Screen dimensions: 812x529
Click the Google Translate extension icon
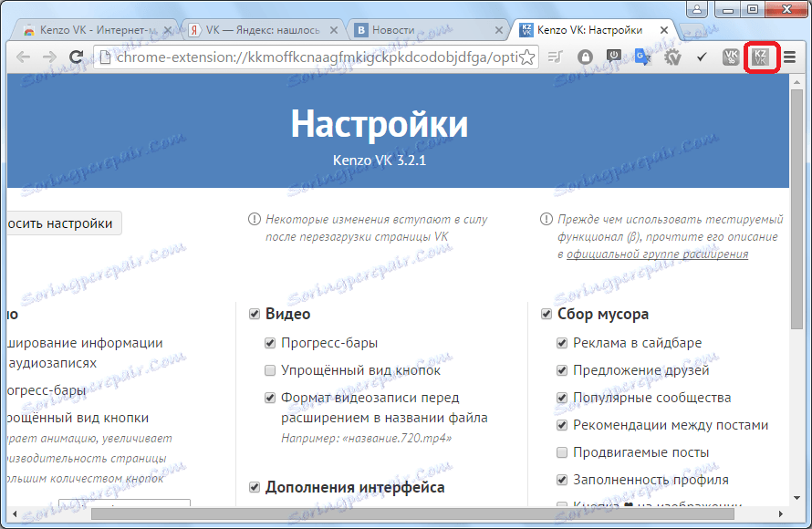coord(644,57)
